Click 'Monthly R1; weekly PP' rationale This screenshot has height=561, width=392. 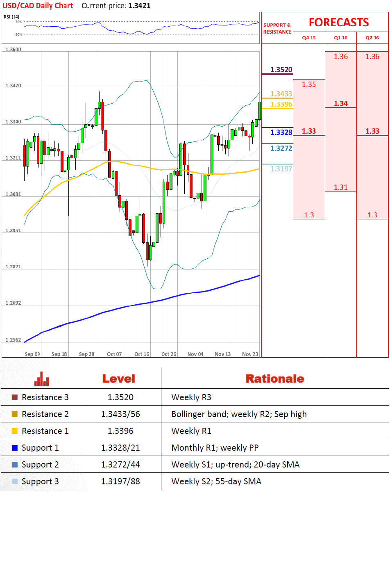click(x=215, y=448)
